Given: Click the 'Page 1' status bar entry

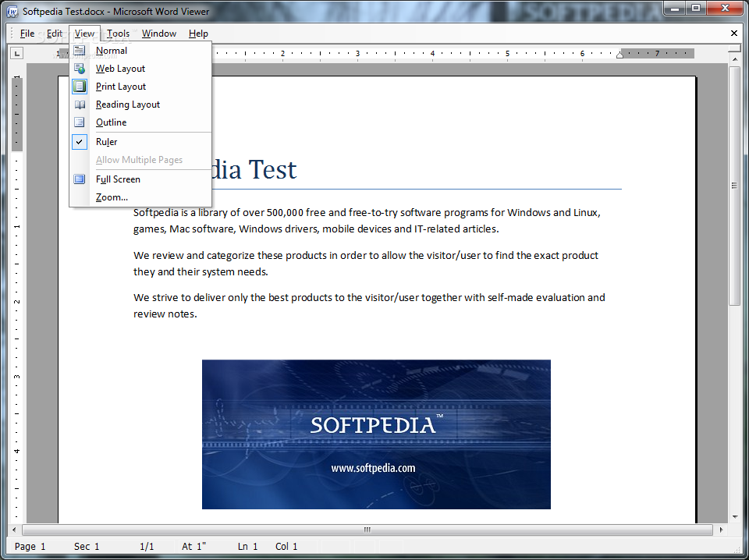Looking at the screenshot, I should 30,547.
